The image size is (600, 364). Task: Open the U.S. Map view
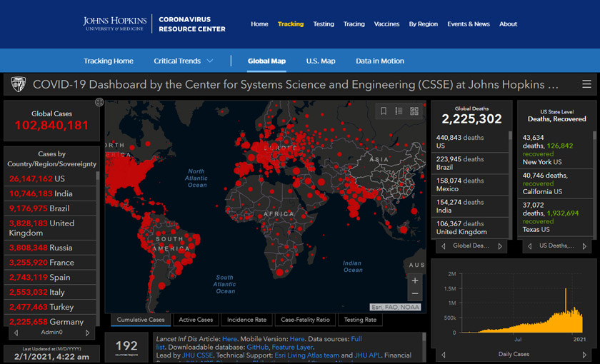[x=321, y=61]
